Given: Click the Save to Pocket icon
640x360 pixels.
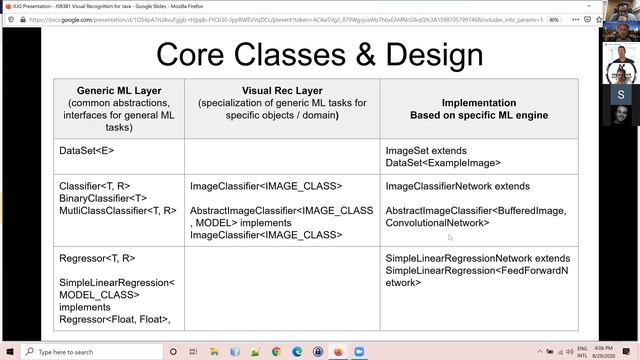Looking at the screenshot, I should click(587, 20).
